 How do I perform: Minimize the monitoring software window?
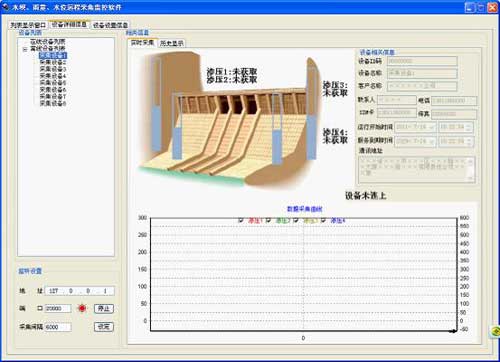[470, 7]
